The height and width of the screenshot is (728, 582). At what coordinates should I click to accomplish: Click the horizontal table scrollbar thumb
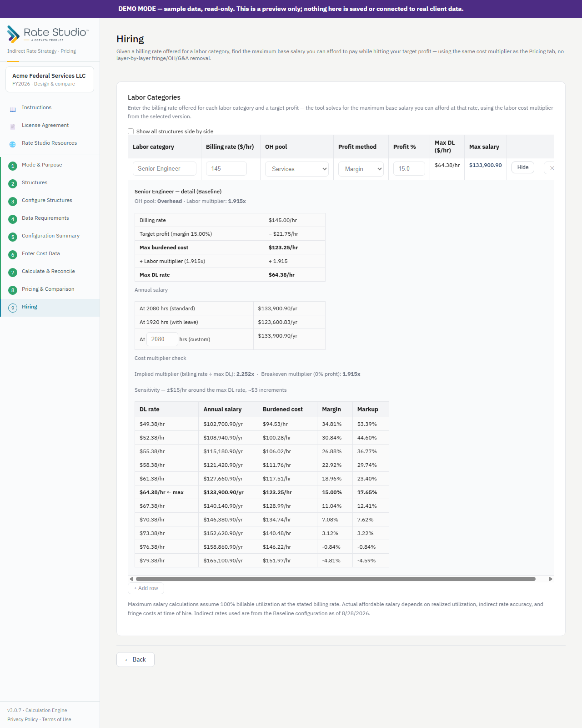336,579
